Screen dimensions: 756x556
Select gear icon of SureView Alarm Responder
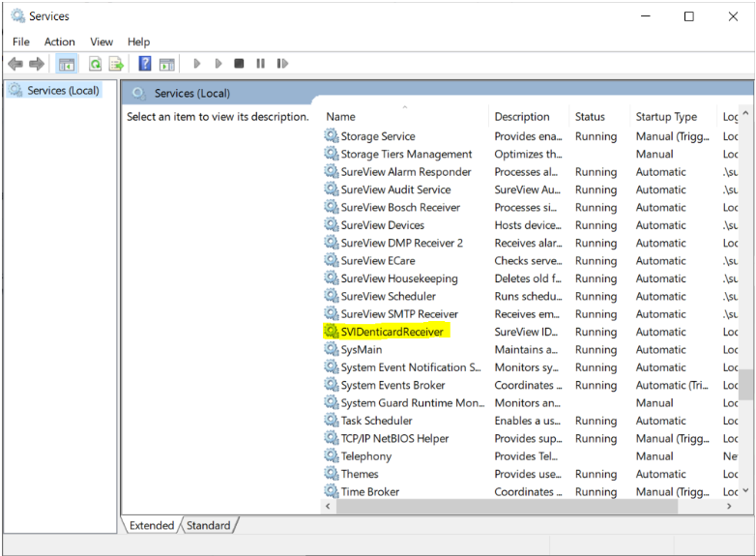[x=332, y=172]
